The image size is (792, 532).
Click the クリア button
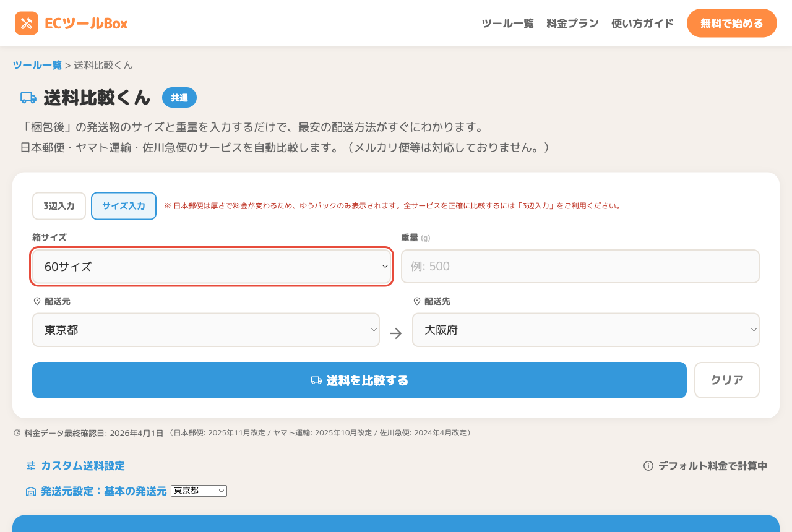point(727,380)
